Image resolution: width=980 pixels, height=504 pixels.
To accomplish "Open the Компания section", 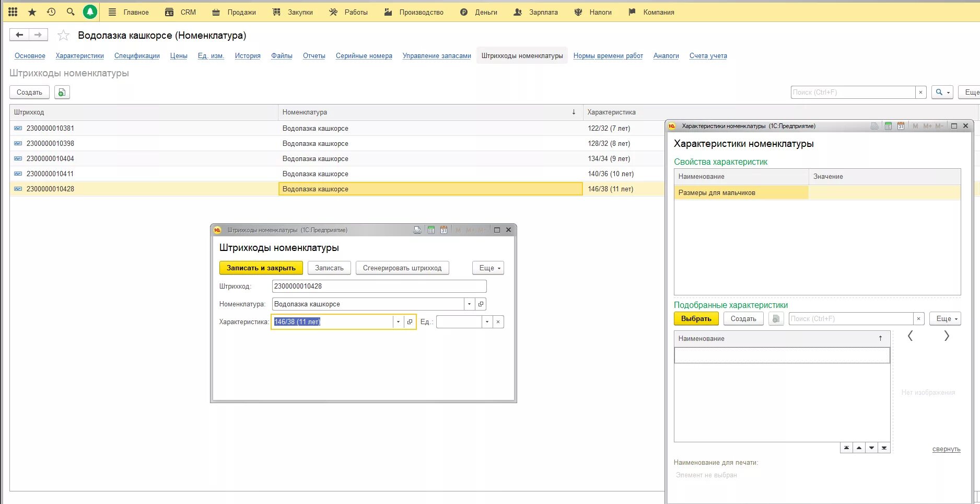I will pyautogui.click(x=651, y=12).
